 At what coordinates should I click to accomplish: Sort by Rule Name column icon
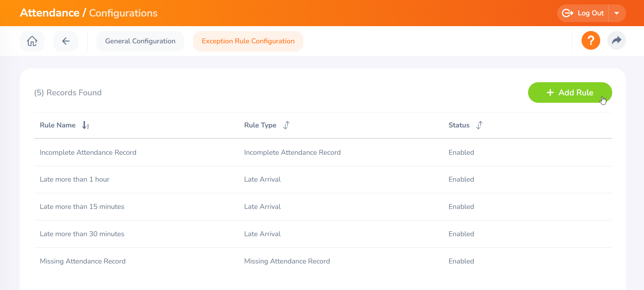86,125
